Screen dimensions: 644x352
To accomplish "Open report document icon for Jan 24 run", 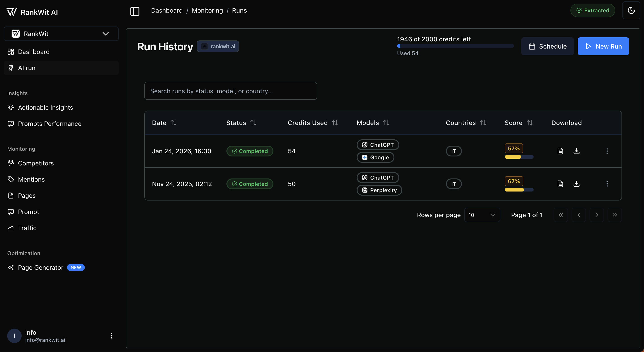I will tap(560, 151).
